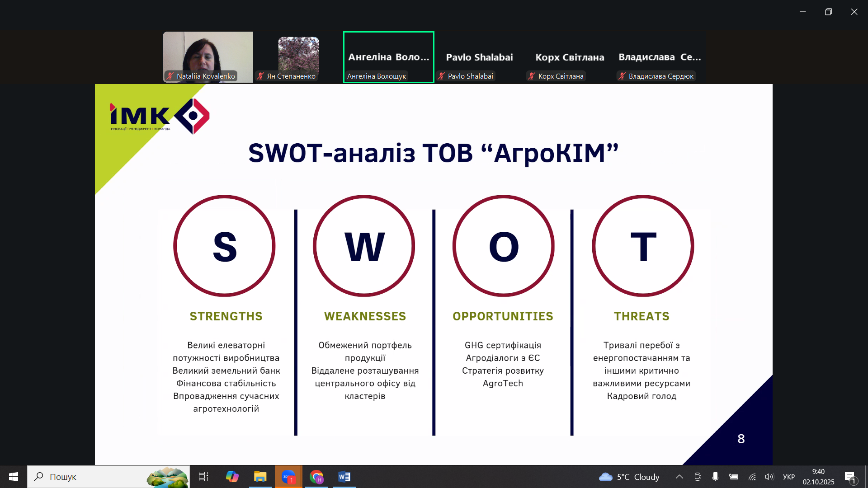Screen dimensions: 868x488
Task: Open Microsoft Word from the taskbar
Action: pyautogui.click(x=344, y=477)
